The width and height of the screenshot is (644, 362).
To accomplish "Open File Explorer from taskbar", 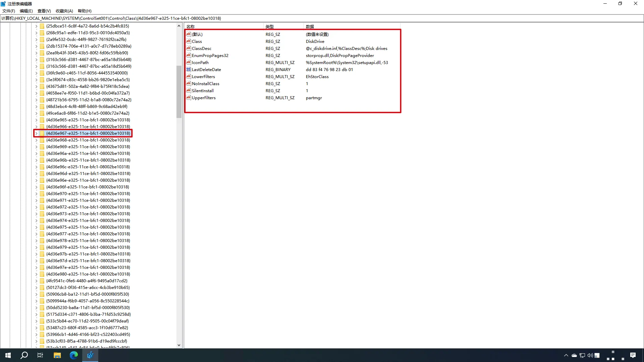I will coord(57,355).
